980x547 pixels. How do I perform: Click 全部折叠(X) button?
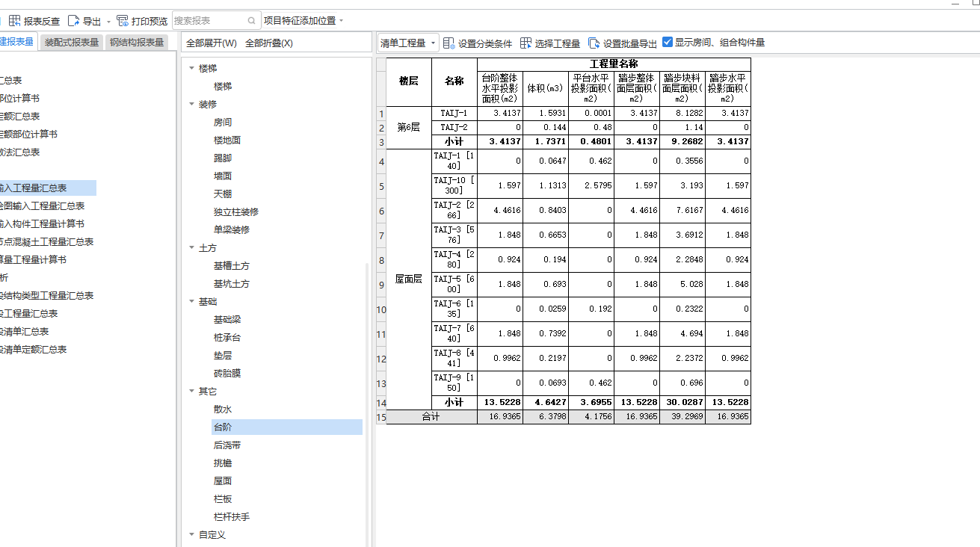point(269,43)
